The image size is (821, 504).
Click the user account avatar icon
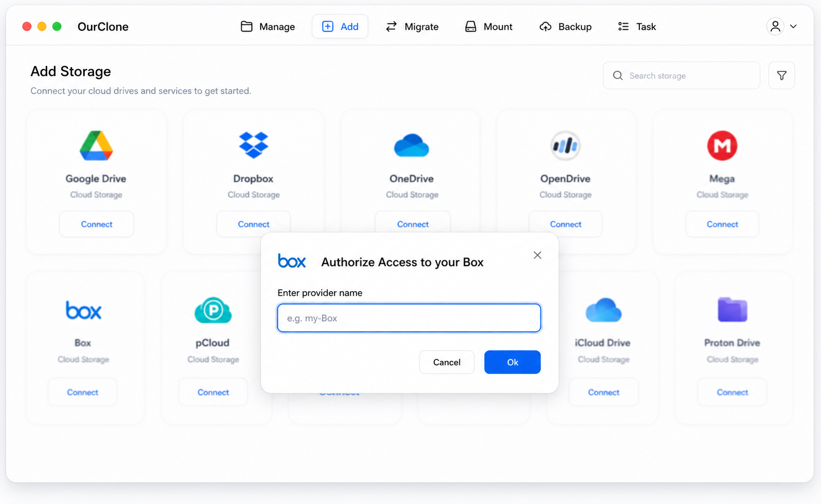(775, 26)
